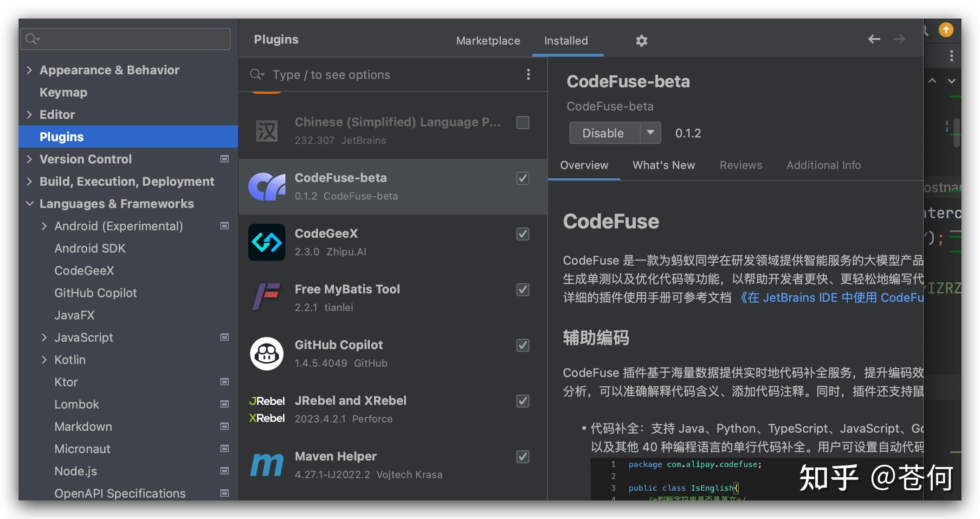Viewport: 980px width, 519px height.
Task: Click the CodeGeeX plugin icon
Action: click(x=267, y=242)
